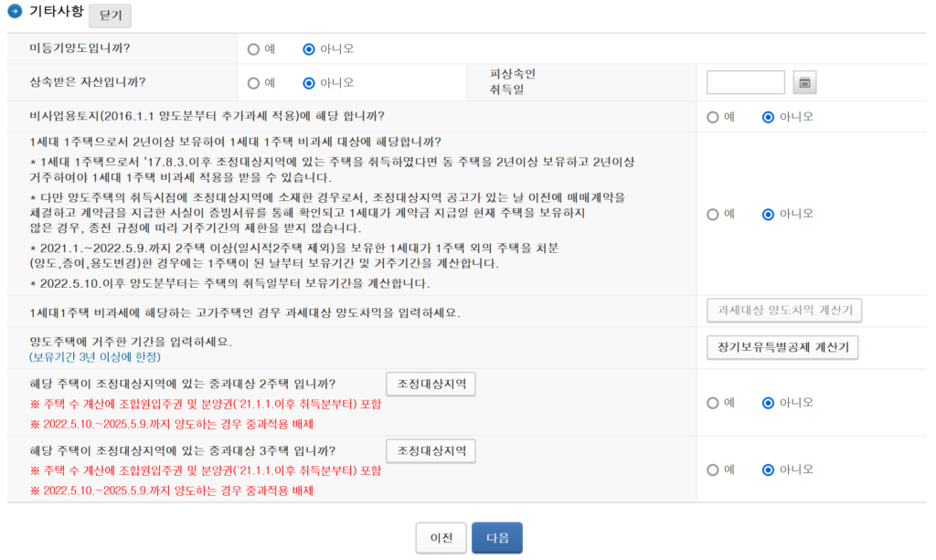Select 아니오 for 중과대상 3주택
The width and height of the screenshot is (936, 560).
point(768,470)
